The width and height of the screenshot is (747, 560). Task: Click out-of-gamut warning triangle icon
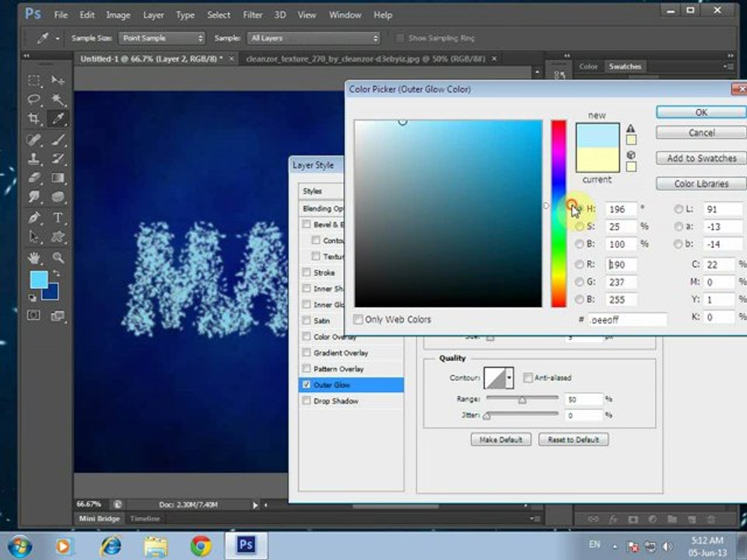click(631, 128)
